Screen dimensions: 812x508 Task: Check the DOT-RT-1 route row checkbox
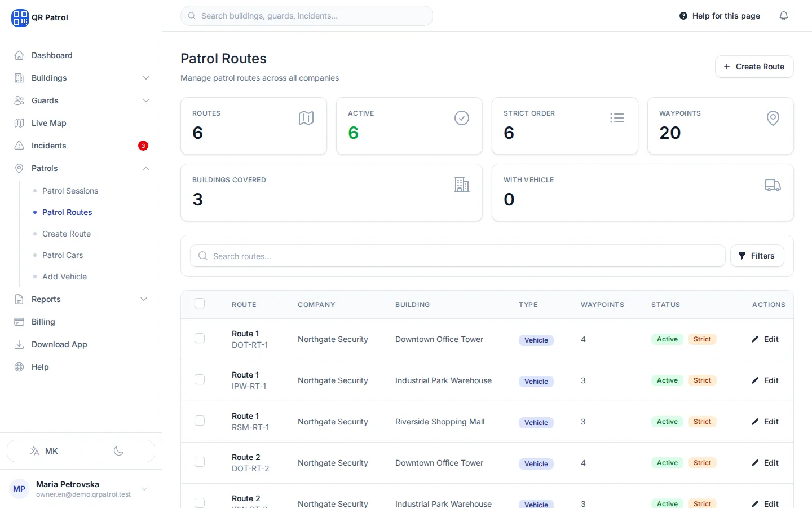click(200, 338)
